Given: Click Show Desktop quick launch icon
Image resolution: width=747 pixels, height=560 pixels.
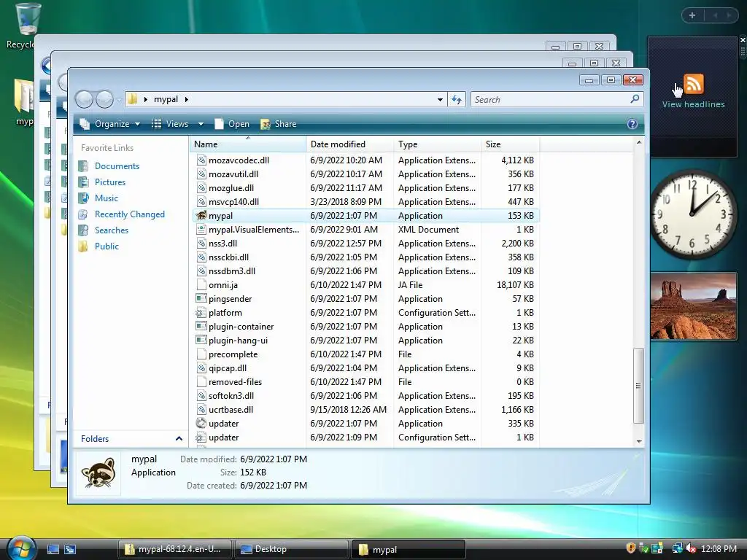Looking at the screenshot, I should 53,550.
